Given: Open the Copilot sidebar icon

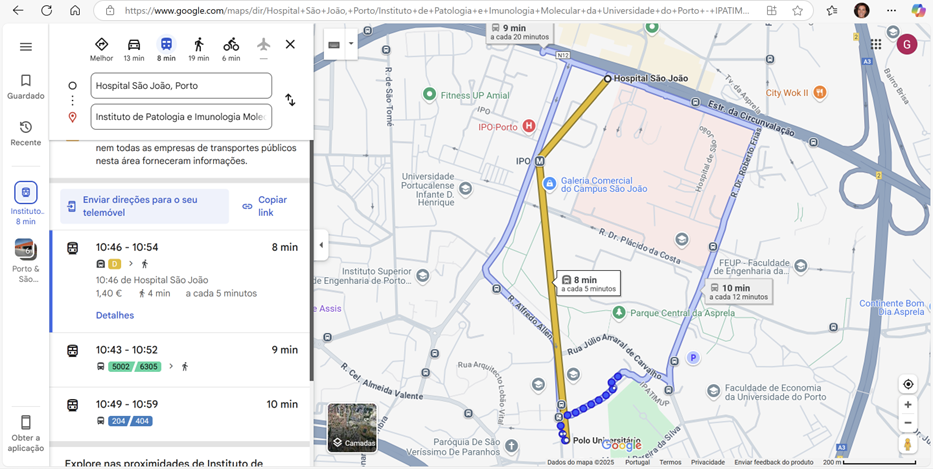Looking at the screenshot, I should 918,10.
